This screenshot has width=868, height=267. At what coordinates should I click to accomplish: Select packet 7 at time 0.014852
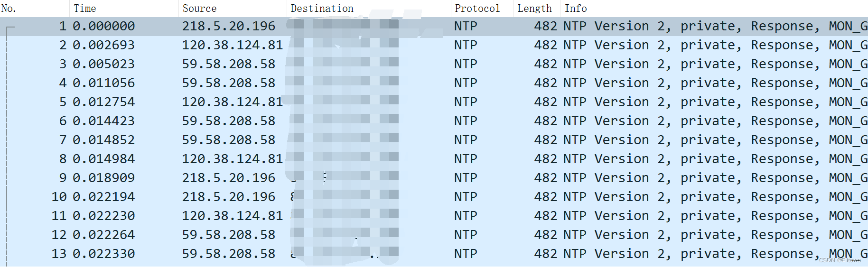(103, 140)
